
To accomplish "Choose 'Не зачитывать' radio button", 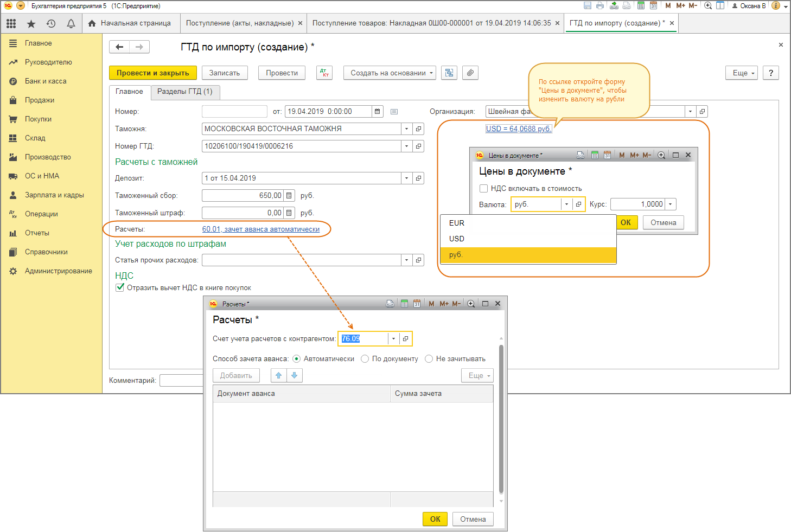I will [429, 358].
